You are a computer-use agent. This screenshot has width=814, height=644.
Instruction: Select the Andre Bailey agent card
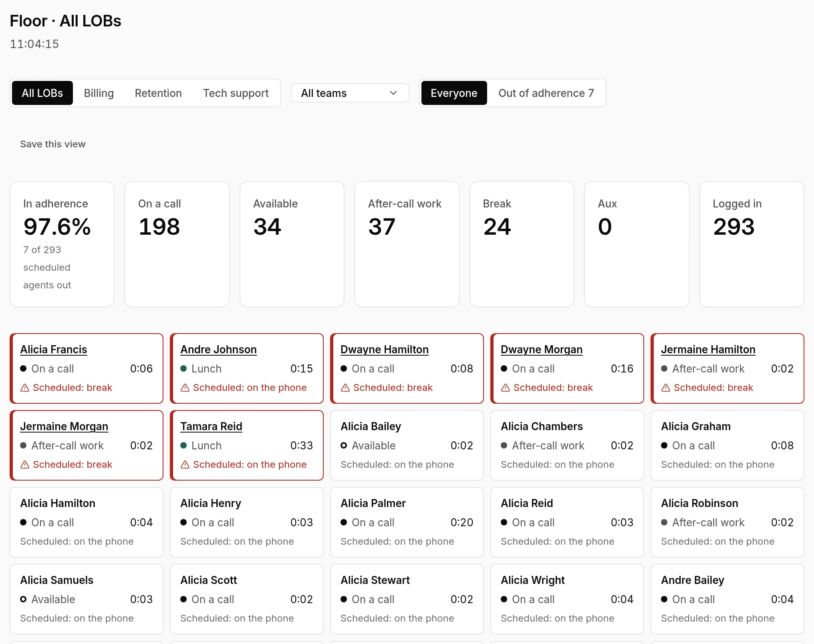[x=727, y=599]
